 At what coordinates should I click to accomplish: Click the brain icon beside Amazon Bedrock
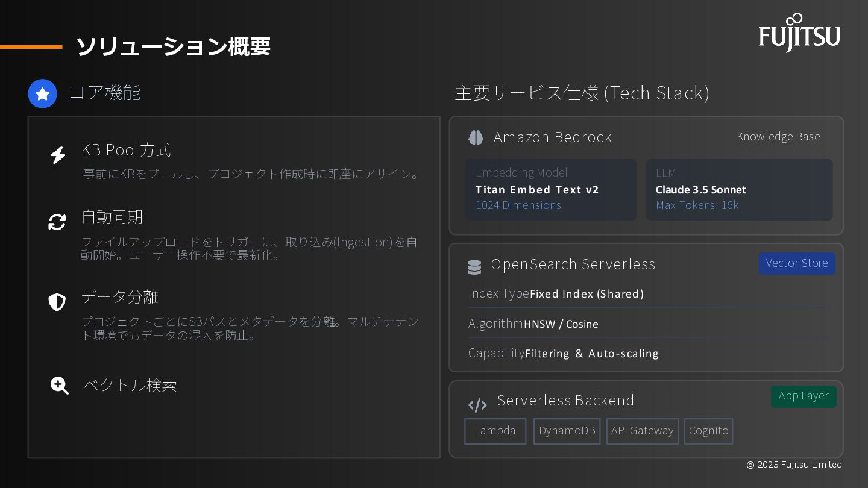tap(476, 138)
